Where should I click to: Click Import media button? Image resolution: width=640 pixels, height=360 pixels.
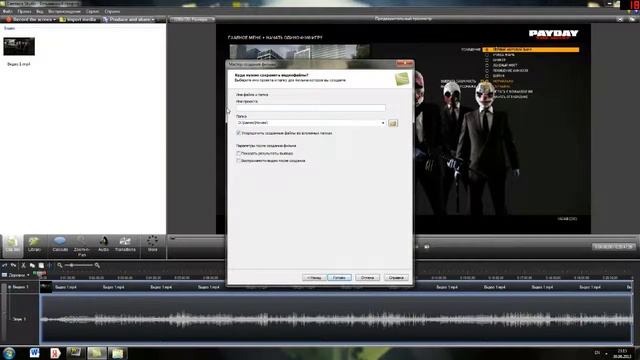[x=78, y=19]
